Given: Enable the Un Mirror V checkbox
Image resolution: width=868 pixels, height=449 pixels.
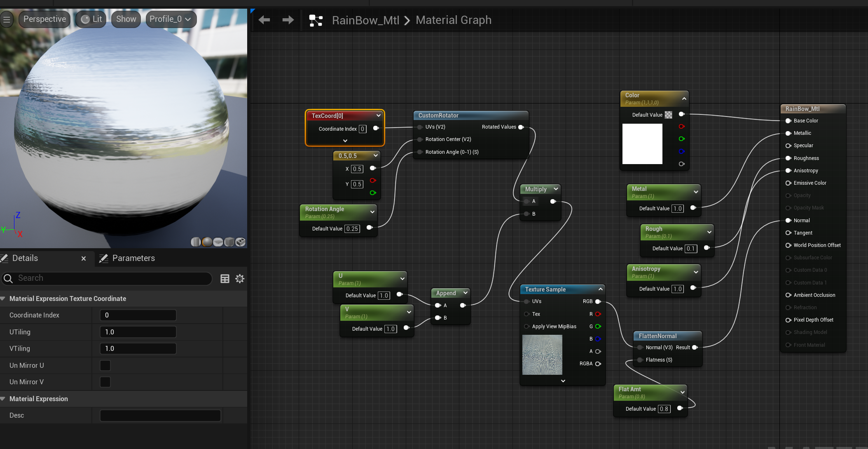Looking at the screenshot, I should tap(105, 382).
